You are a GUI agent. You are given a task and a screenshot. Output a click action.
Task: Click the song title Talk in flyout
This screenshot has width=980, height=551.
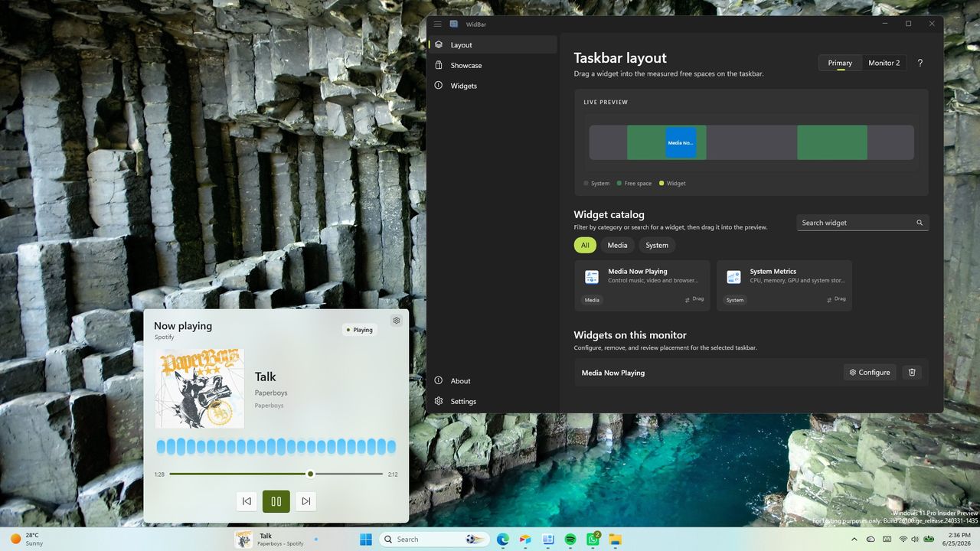click(266, 377)
